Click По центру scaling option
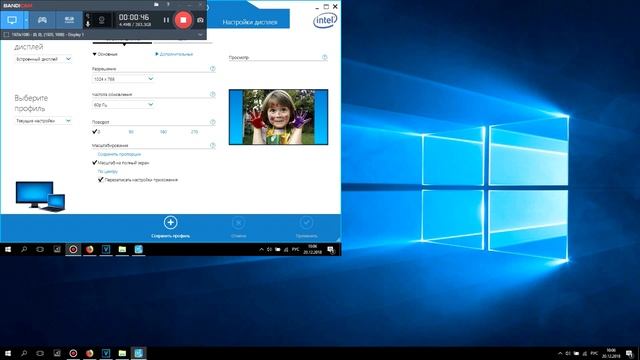The width and height of the screenshot is (640, 360). coord(107,171)
